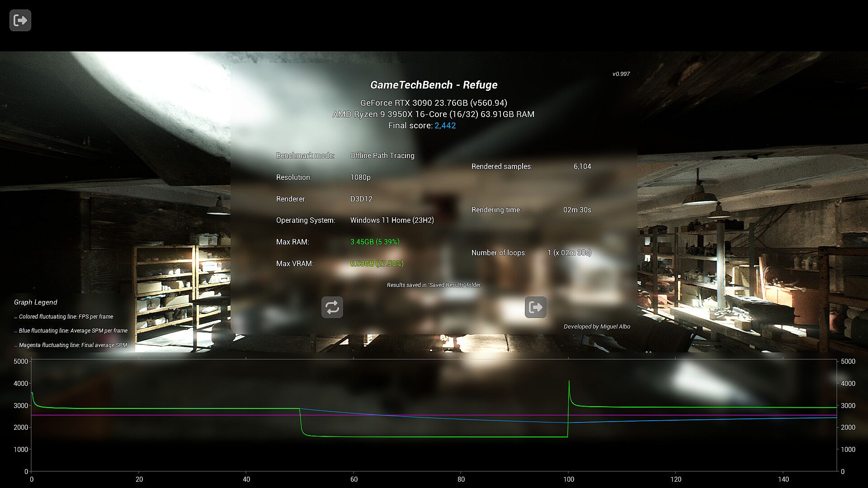Click the Max RAM 3.45GB value
This screenshot has width=868, height=488.
tap(375, 242)
